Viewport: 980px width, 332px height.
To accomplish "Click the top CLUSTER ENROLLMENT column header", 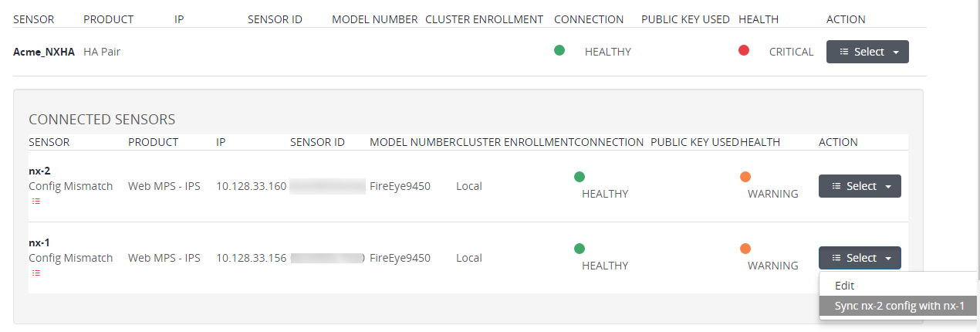I will (485, 19).
